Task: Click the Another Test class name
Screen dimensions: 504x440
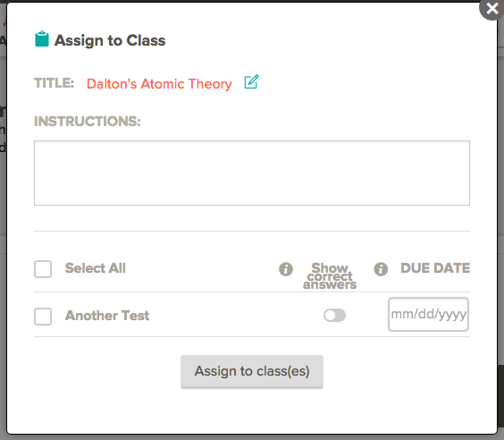Action: (107, 316)
